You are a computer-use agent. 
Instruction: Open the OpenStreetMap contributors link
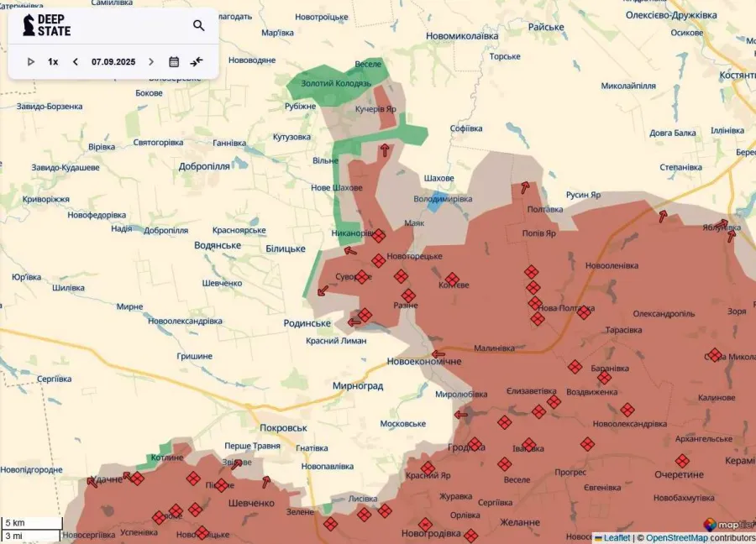(x=680, y=537)
